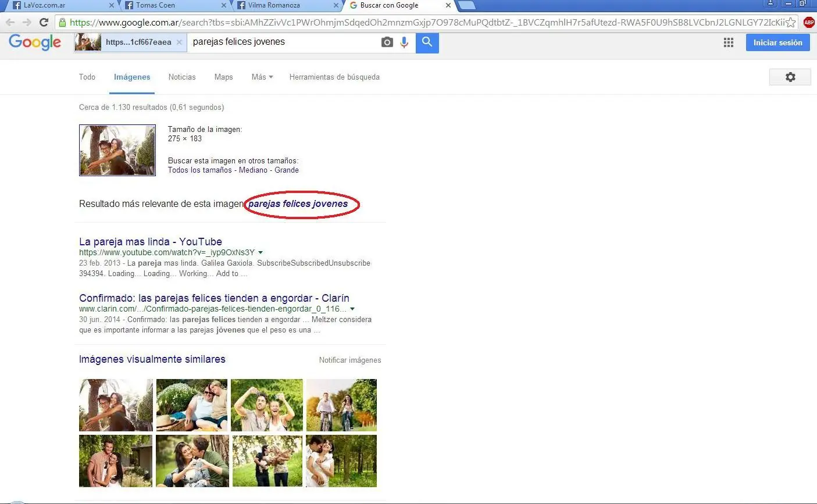
Task: Click Iniciar sesión button
Action: click(x=778, y=42)
